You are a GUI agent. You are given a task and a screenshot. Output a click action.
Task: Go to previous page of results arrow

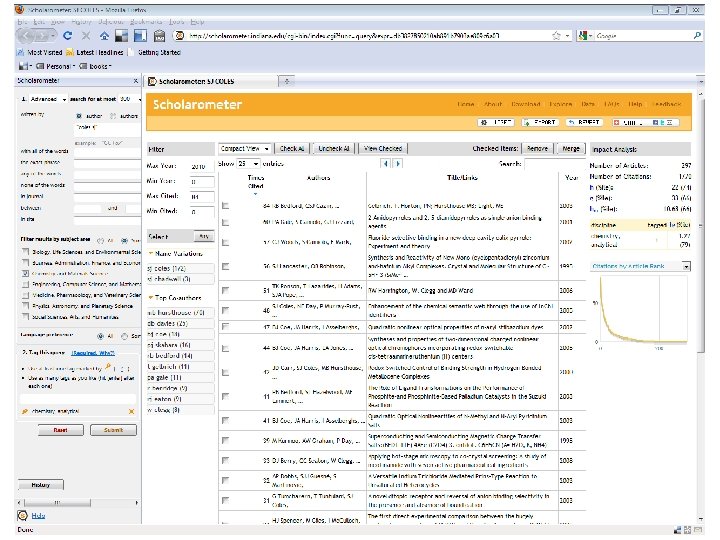[386, 163]
